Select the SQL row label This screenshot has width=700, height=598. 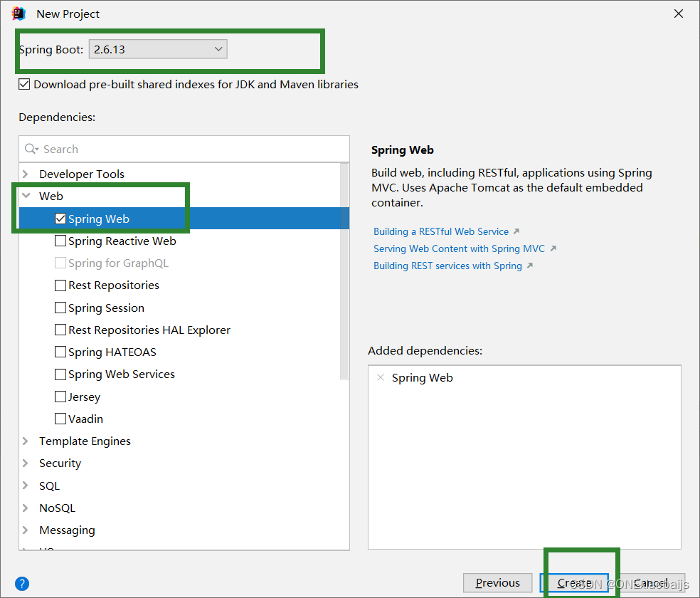click(x=49, y=486)
